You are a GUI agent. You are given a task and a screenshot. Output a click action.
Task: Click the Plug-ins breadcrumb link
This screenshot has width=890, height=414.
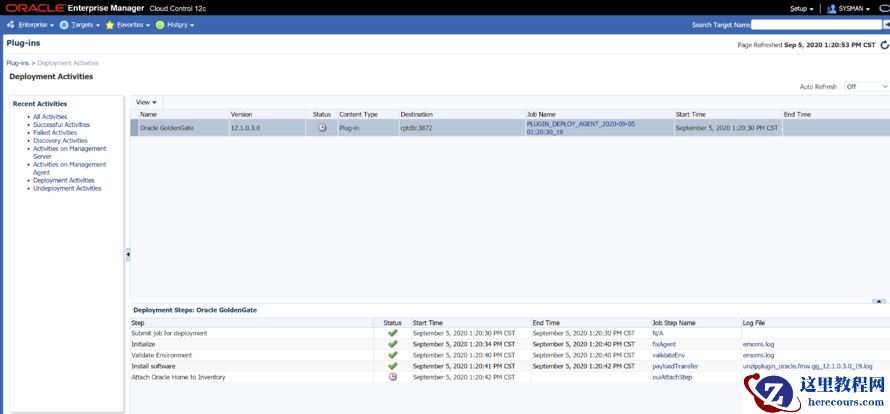pos(17,63)
